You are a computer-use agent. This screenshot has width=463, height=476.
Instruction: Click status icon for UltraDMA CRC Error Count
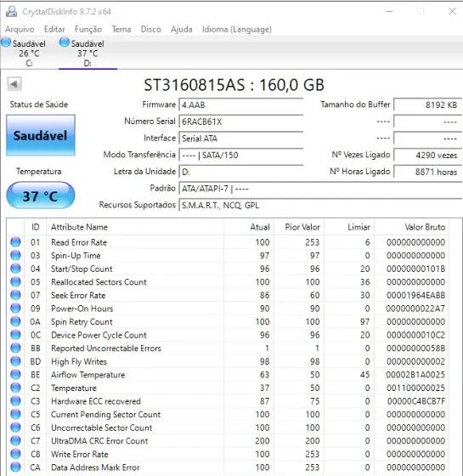point(15,440)
